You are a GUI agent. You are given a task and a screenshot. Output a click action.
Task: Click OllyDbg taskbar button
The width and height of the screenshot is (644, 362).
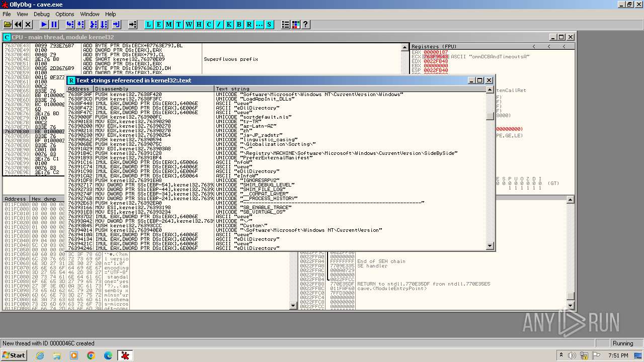click(x=125, y=355)
